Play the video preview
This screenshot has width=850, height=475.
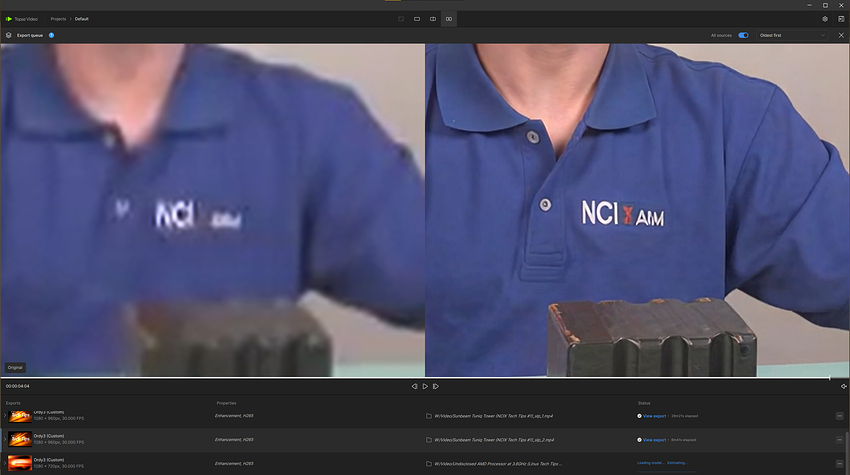(x=425, y=387)
